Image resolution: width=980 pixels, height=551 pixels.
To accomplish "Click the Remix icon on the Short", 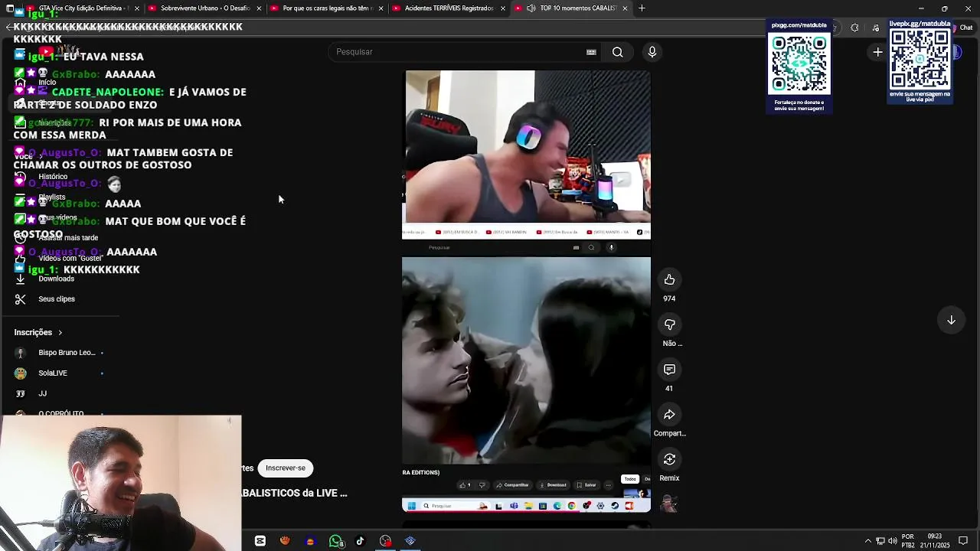I will pyautogui.click(x=669, y=459).
